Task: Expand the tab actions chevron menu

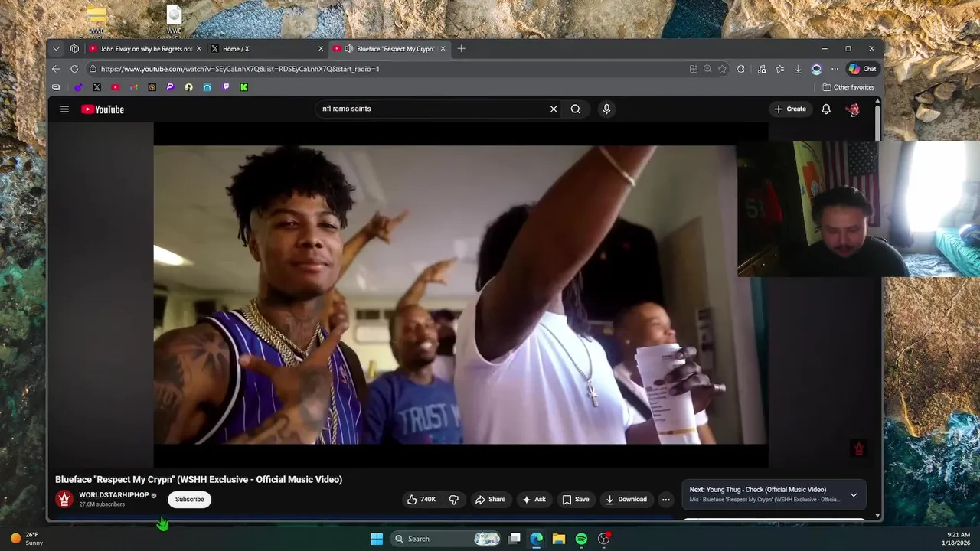Action: pos(56,48)
